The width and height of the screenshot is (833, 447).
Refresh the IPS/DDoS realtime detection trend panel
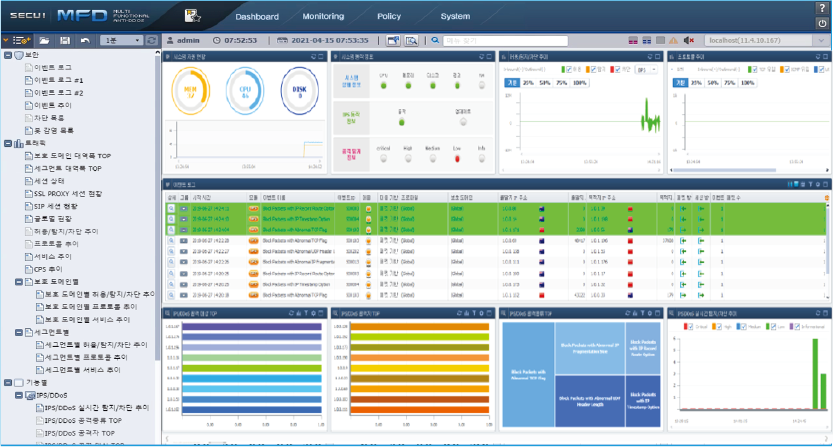pos(818,314)
